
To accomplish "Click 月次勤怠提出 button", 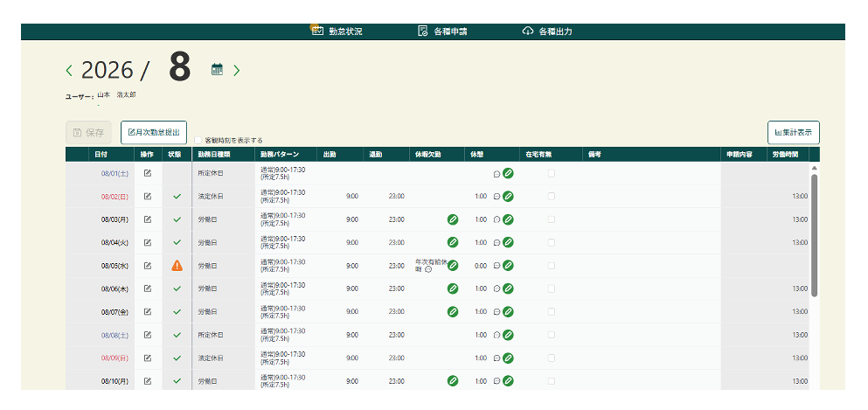I will (154, 133).
